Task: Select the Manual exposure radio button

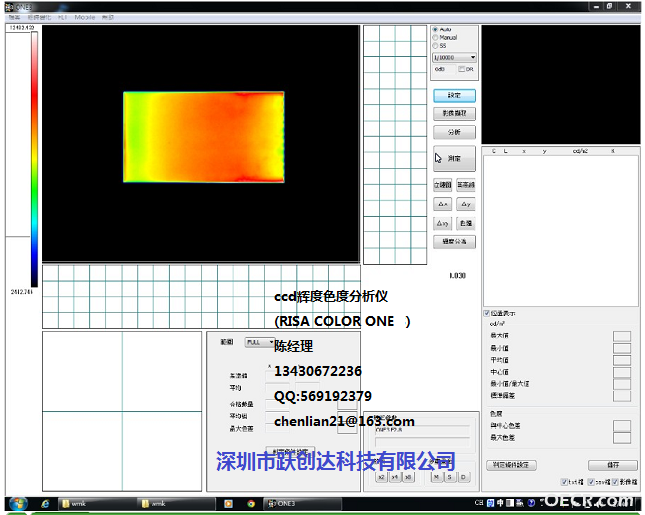Action: pos(435,37)
